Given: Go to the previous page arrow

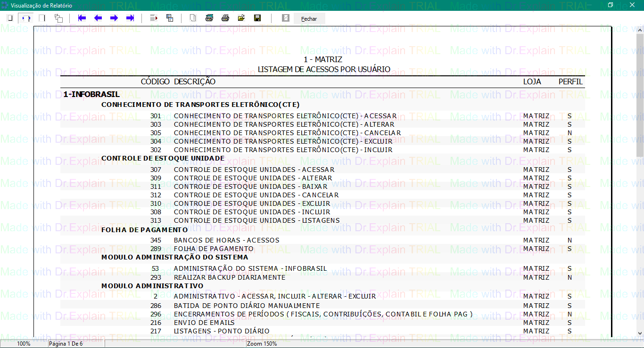Looking at the screenshot, I should pos(98,18).
